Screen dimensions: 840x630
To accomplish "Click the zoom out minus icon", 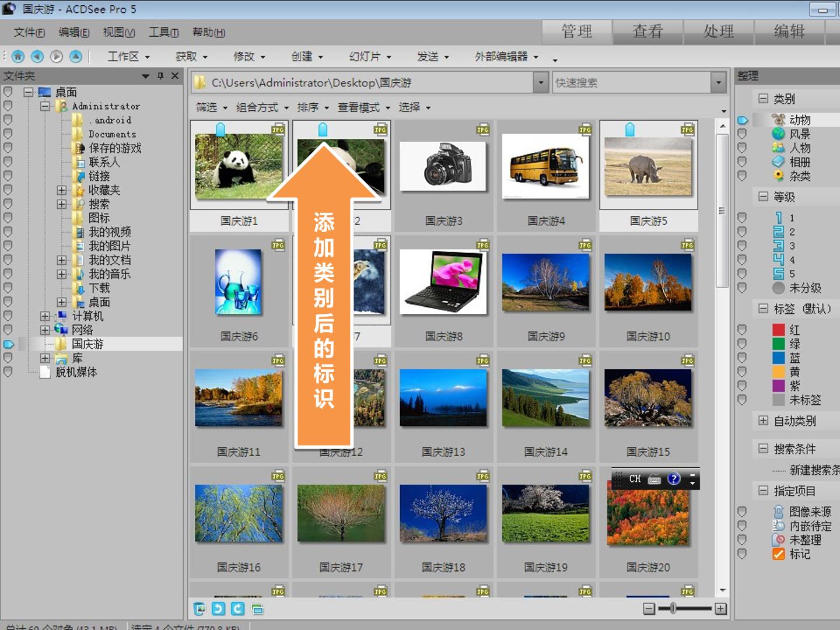I will [x=649, y=609].
